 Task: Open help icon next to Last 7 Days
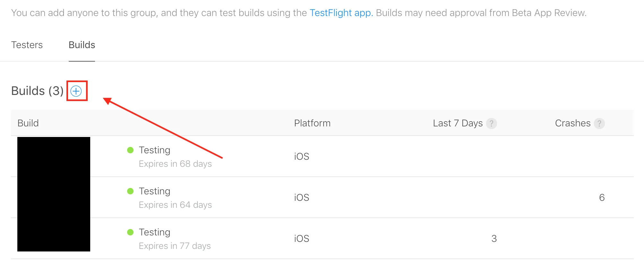click(491, 123)
